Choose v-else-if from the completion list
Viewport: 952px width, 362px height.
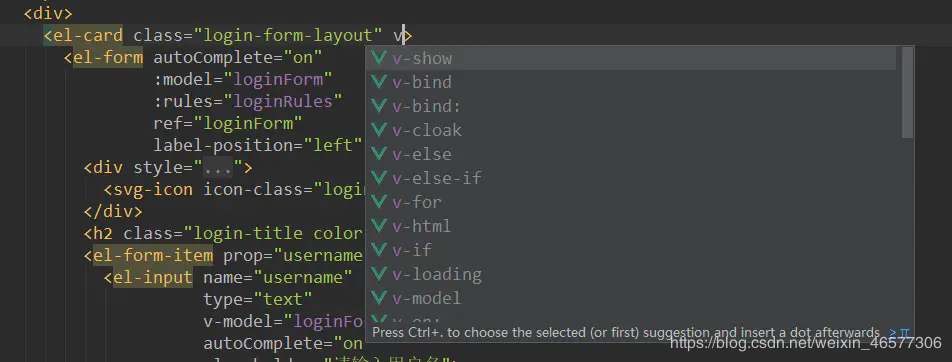631,178
